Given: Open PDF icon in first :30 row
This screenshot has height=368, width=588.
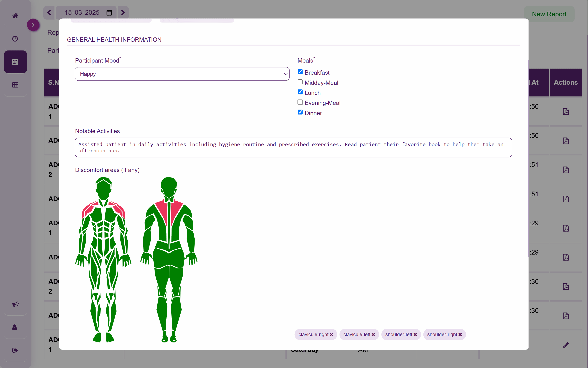Looking at the screenshot, I should point(566,286).
